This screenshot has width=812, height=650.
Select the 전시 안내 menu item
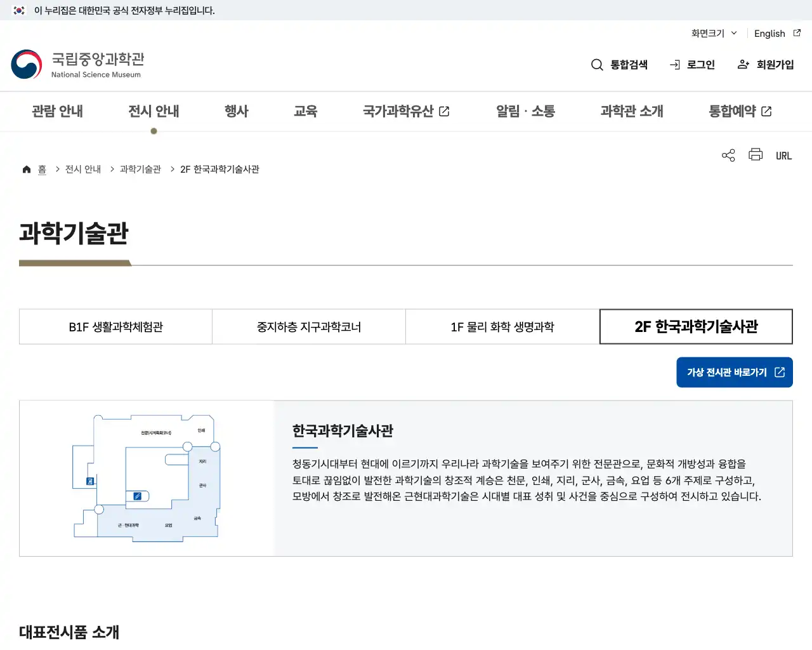point(154,111)
